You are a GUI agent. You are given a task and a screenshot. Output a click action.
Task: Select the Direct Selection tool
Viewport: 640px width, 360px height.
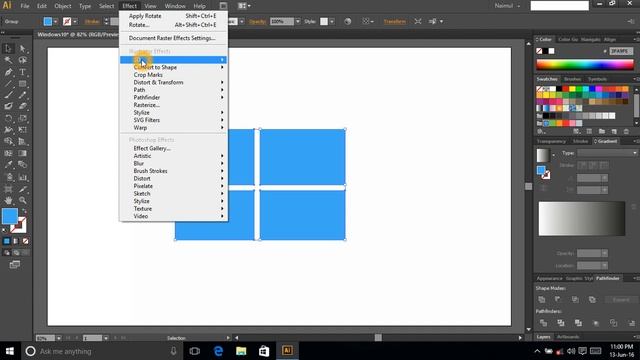tap(22, 49)
